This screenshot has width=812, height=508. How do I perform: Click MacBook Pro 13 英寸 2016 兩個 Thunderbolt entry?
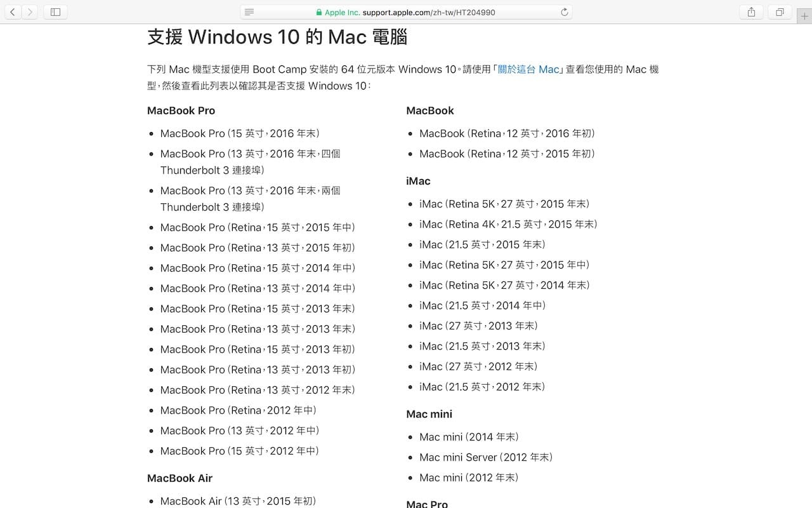(x=251, y=199)
